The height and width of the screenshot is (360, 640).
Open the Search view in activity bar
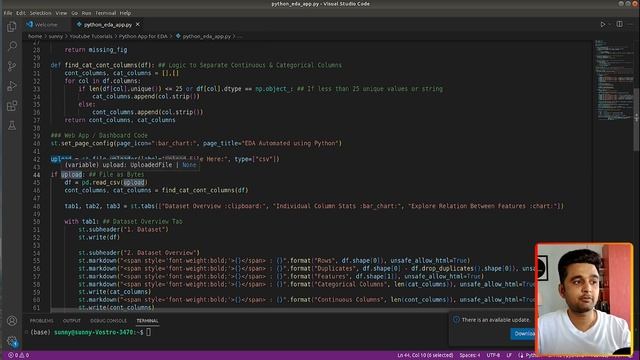click(12, 46)
